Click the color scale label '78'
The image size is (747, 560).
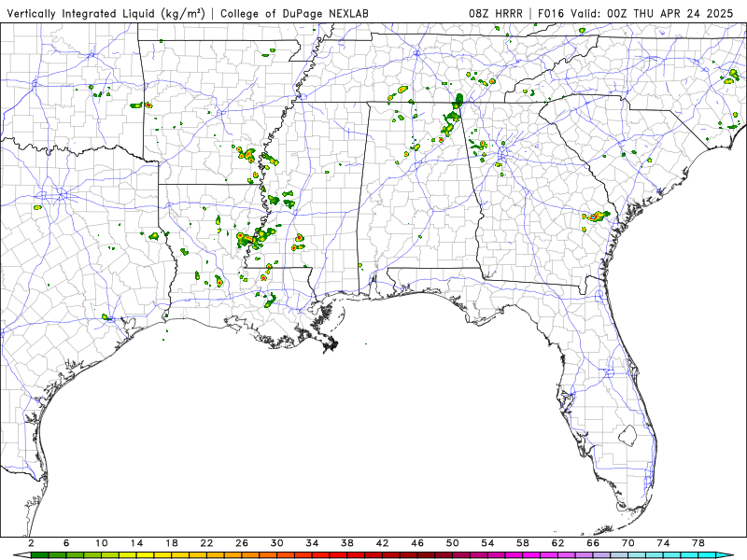[x=698, y=543]
